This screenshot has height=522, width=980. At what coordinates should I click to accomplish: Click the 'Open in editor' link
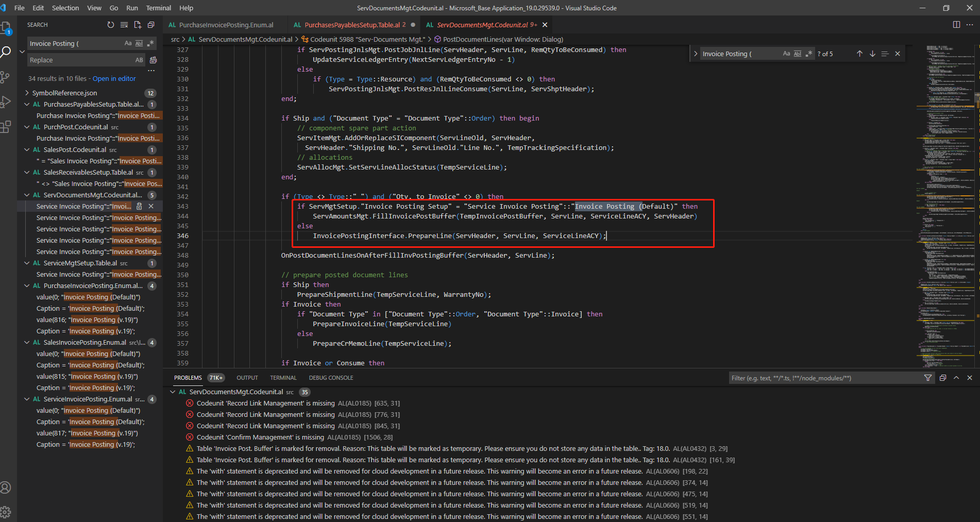pyautogui.click(x=114, y=78)
